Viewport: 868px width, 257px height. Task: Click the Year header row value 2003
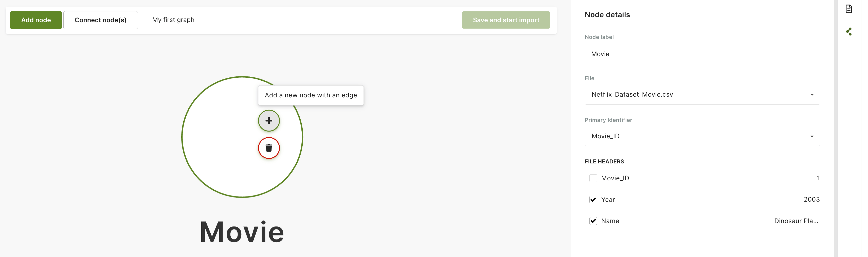coord(811,200)
